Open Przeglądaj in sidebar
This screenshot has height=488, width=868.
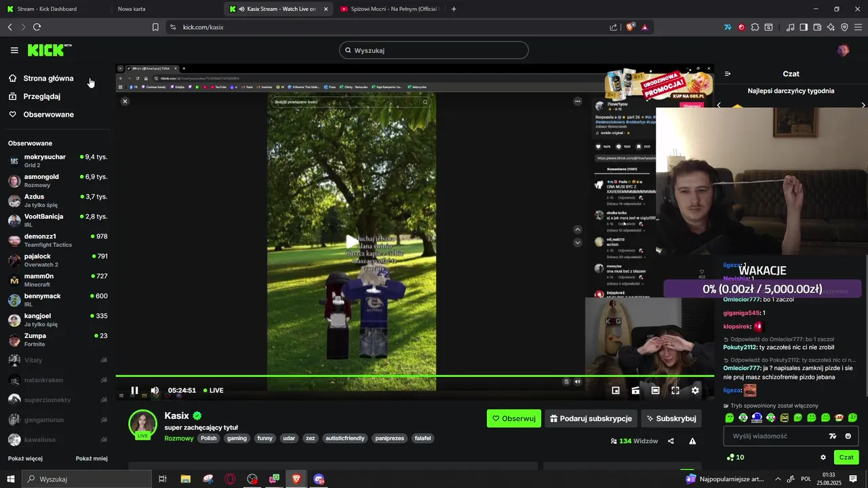click(41, 96)
